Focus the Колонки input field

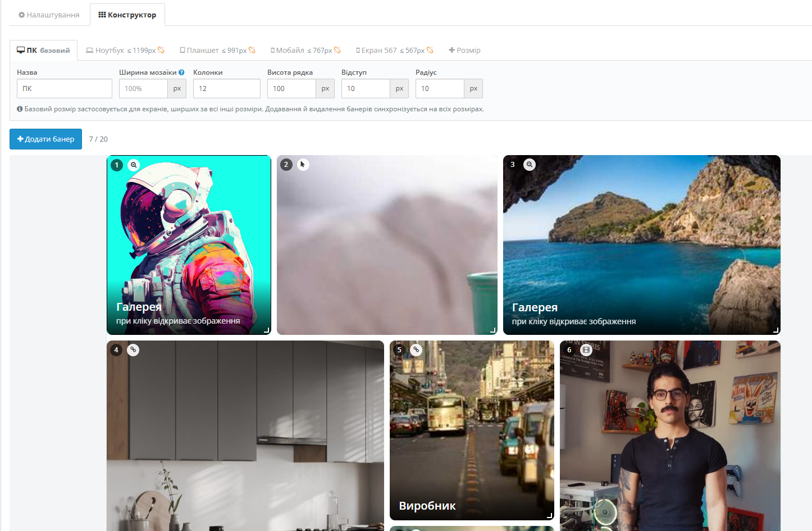click(227, 89)
